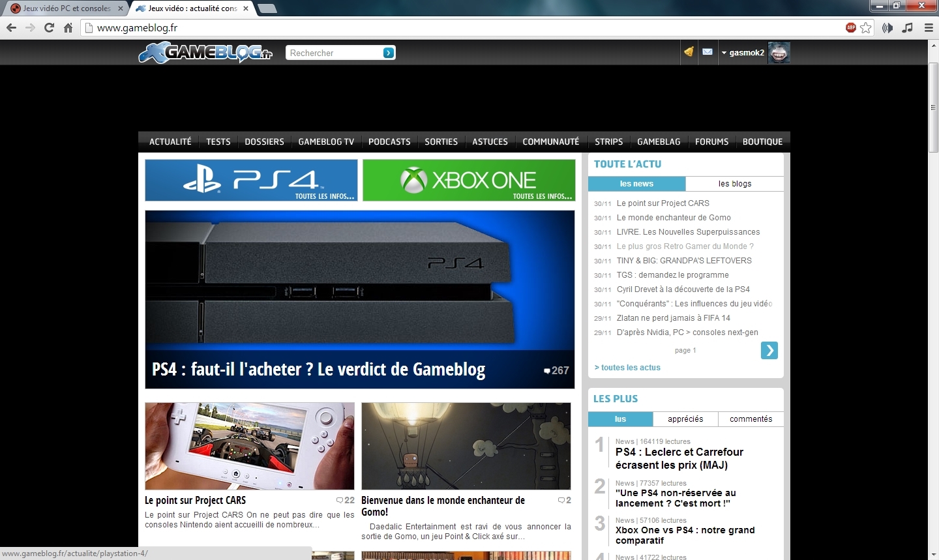The width and height of the screenshot is (939, 560).
Task: Select the 'les blogs' tab
Action: (735, 184)
